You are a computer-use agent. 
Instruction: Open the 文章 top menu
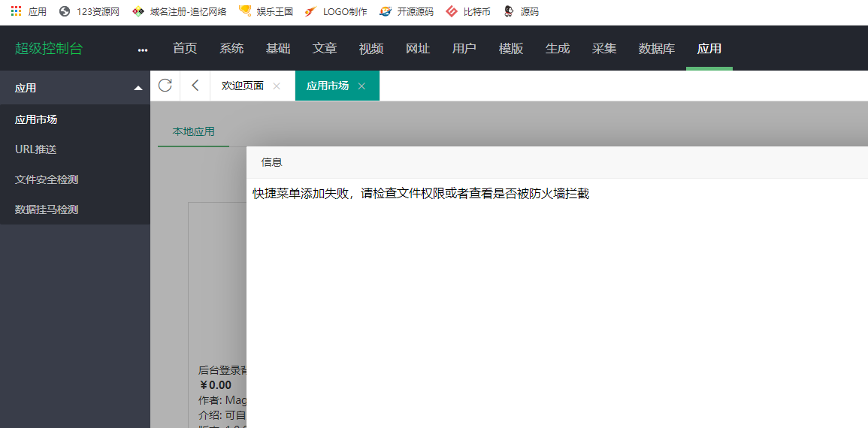[x=325, y=49]
